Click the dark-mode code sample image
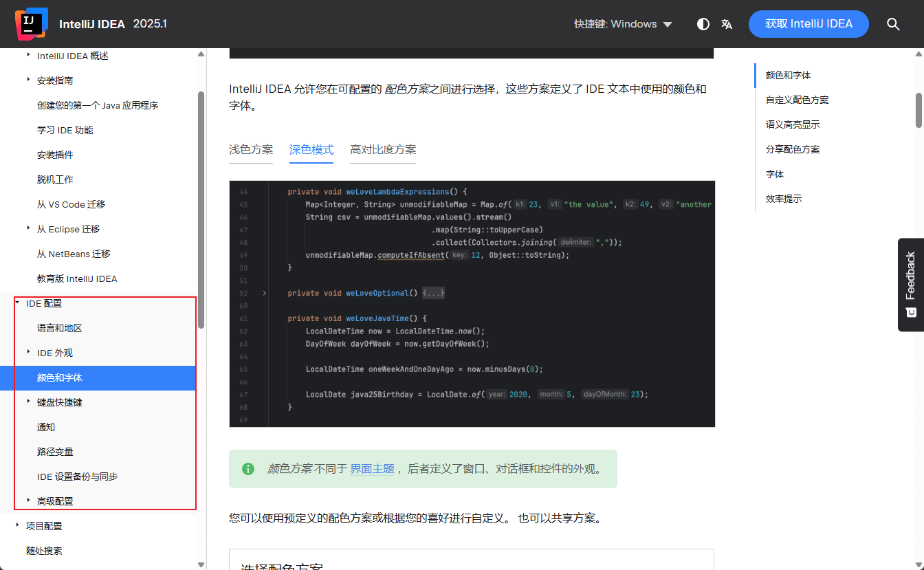Screen dimensions: 924x570 472,303
